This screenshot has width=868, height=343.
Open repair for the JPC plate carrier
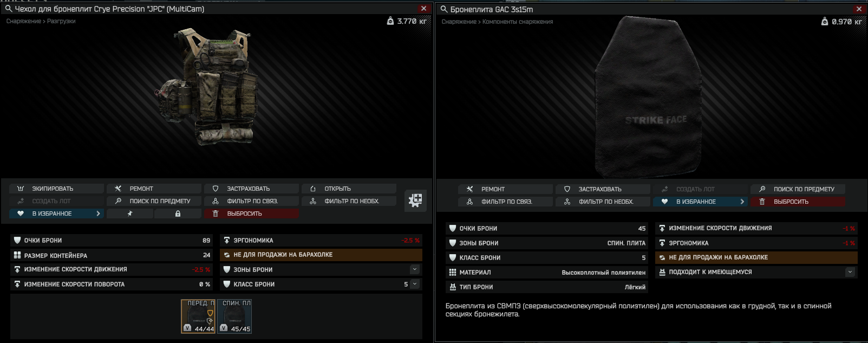pos(154,189)
